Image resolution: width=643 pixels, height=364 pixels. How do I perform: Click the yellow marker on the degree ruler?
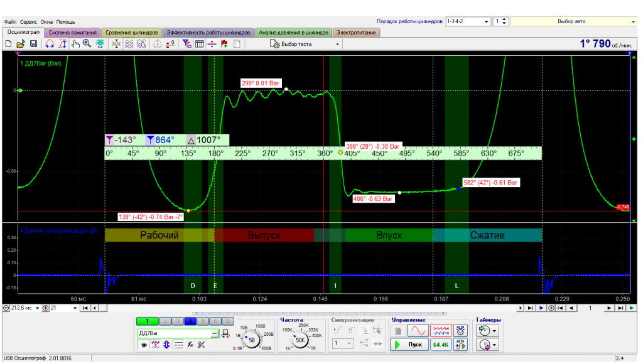340,153
